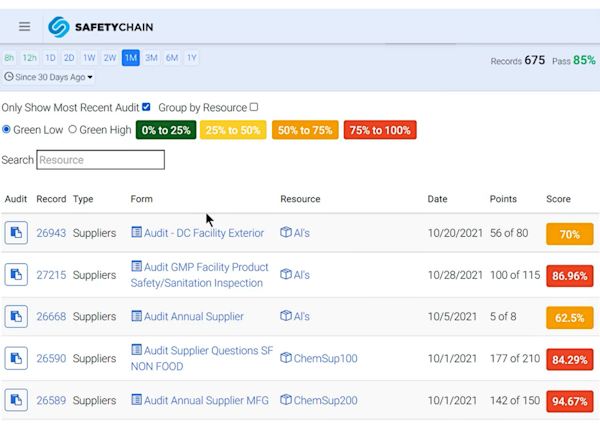Screen dimensions: 600x436
Task: Open the ChemSup100 resource link
Action: coord(326,359)
